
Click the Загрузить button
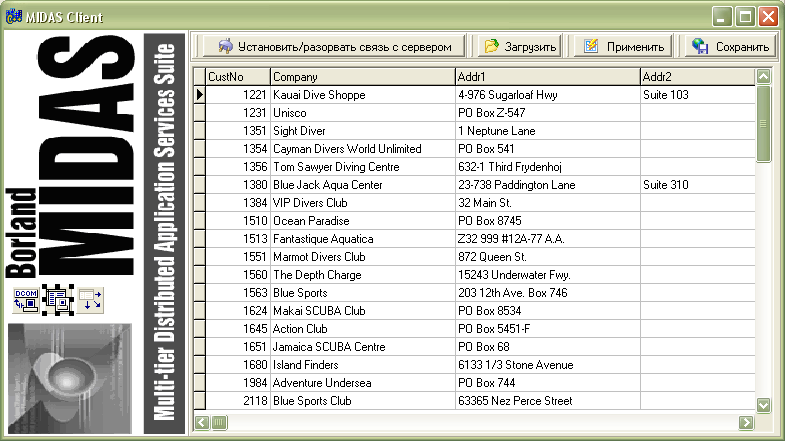click(520, 47)
